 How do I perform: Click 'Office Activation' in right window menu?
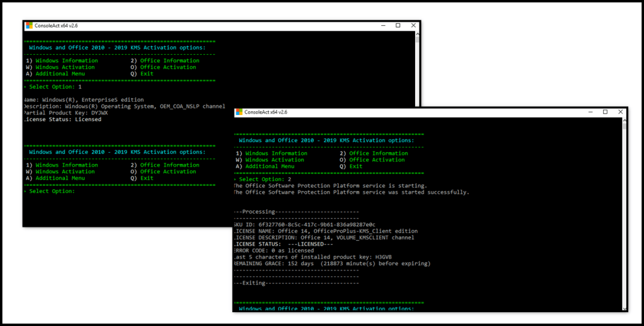click(377, 160)
